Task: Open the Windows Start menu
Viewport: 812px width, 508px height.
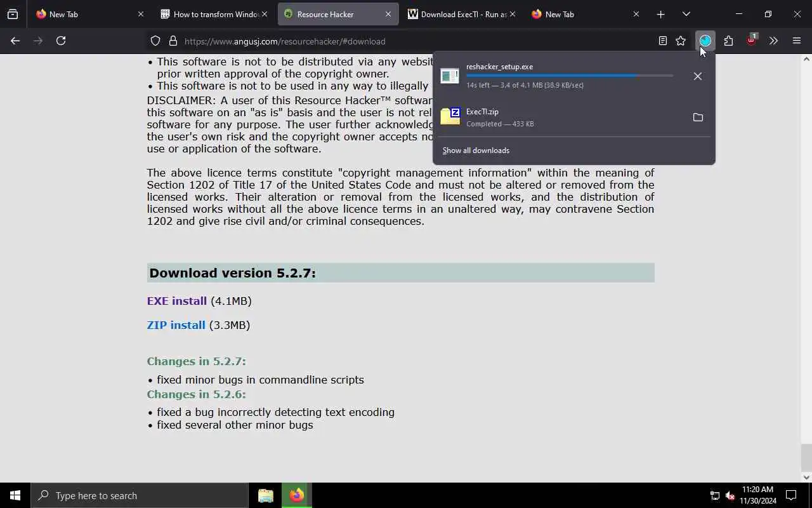Action: pyautogui.click(x=15, y=495)
